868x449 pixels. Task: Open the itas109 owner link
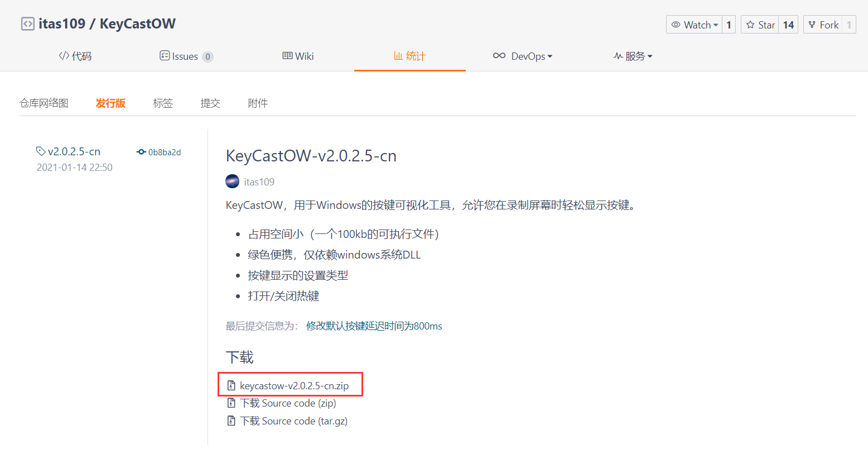click(x=62, y=24)
